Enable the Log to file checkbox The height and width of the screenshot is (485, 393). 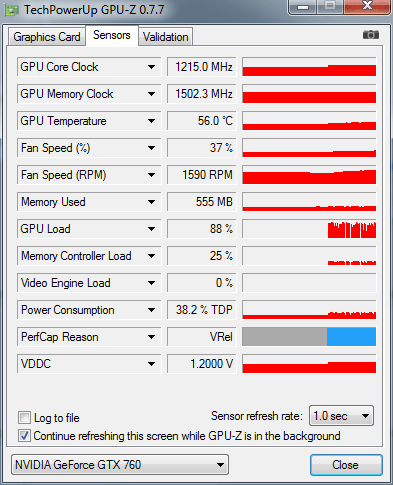point(24,418)
